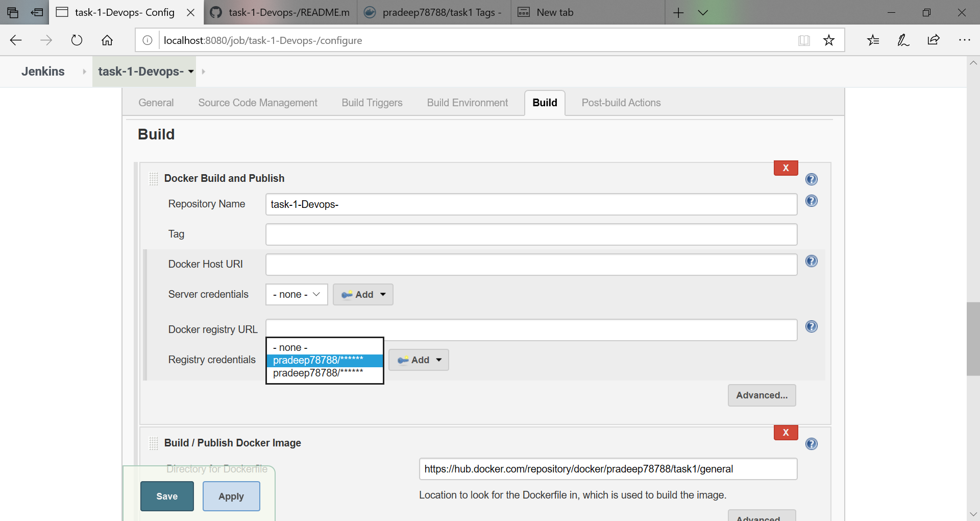The image size is (980, 521).
Task: Open help for Repository Name field
Action: click(811, 201)
